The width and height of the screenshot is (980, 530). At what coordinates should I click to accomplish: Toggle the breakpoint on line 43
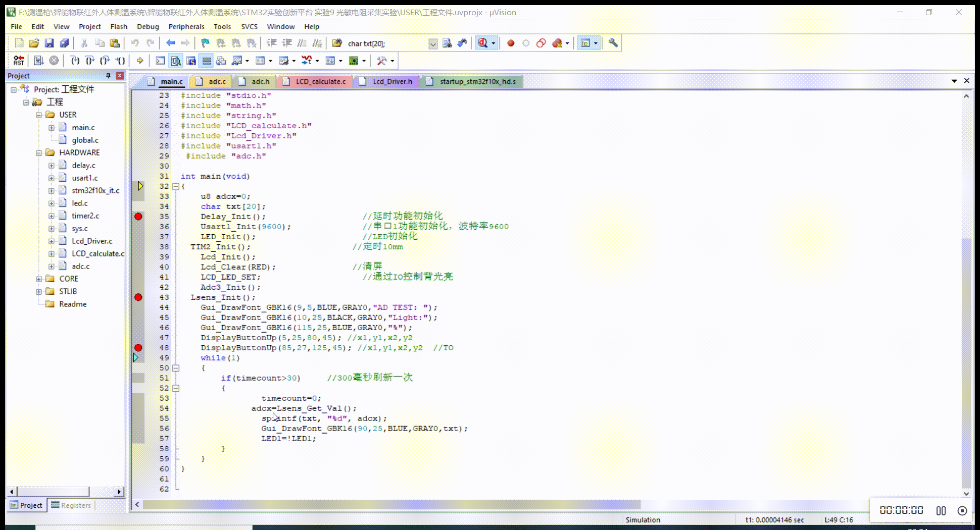point(138,297)
